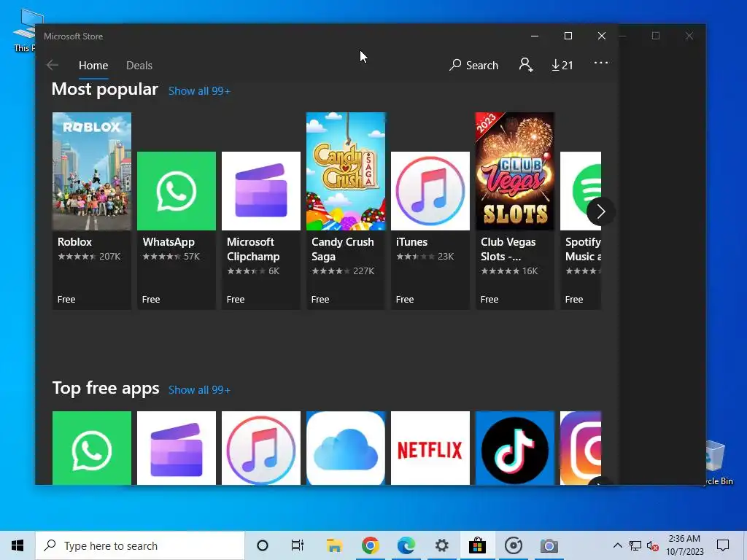Open the Roblox app tile
Image resolution: width=747 pixels, height=560 pixels.
[x=92, y=211]
